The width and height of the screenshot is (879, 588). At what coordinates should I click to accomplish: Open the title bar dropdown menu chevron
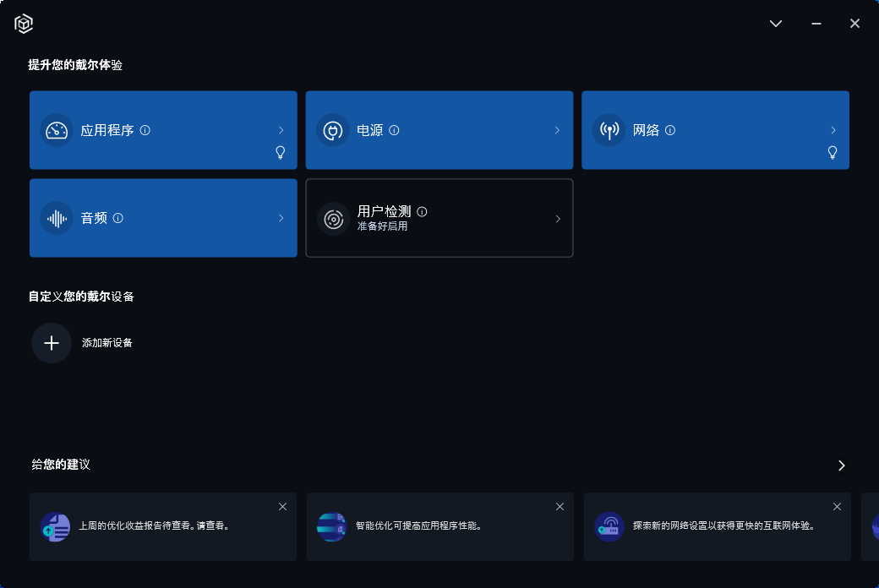[776, 24]
